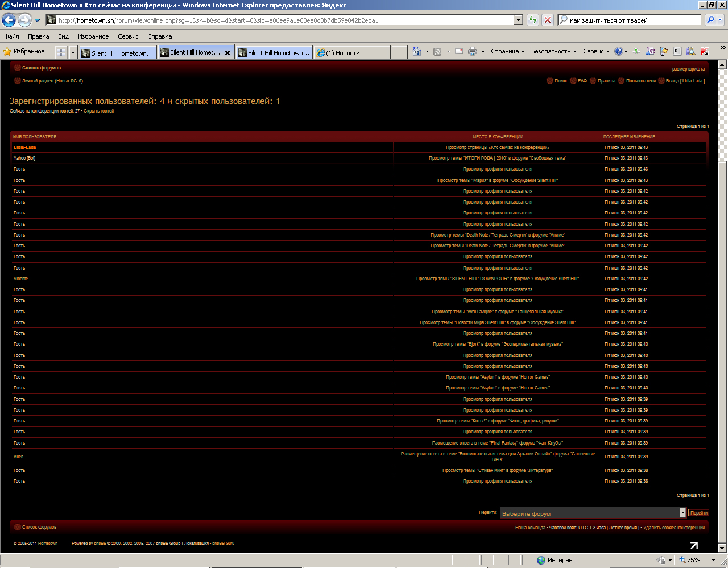
Task: Click the search magnifier button
Action: click(710, 20)
